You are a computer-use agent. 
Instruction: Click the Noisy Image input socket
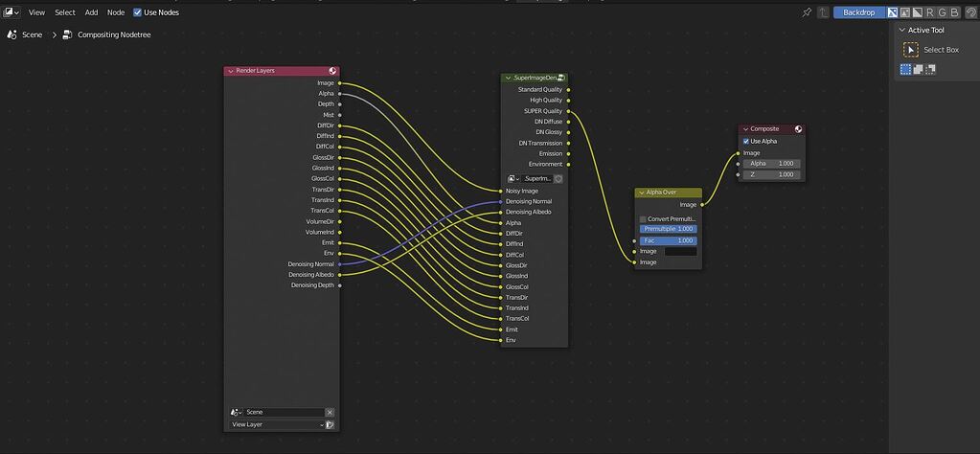(501, 192)
